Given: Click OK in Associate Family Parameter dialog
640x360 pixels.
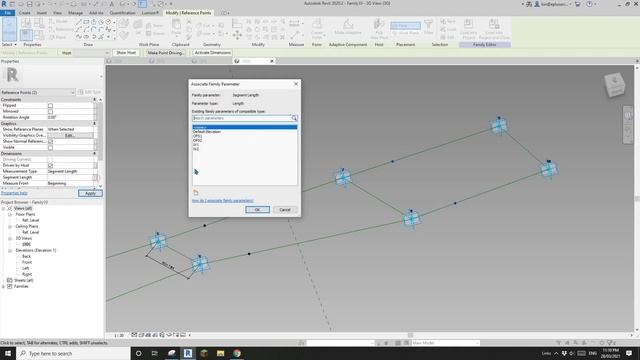Looking at the screenshot, I should 257,209.
